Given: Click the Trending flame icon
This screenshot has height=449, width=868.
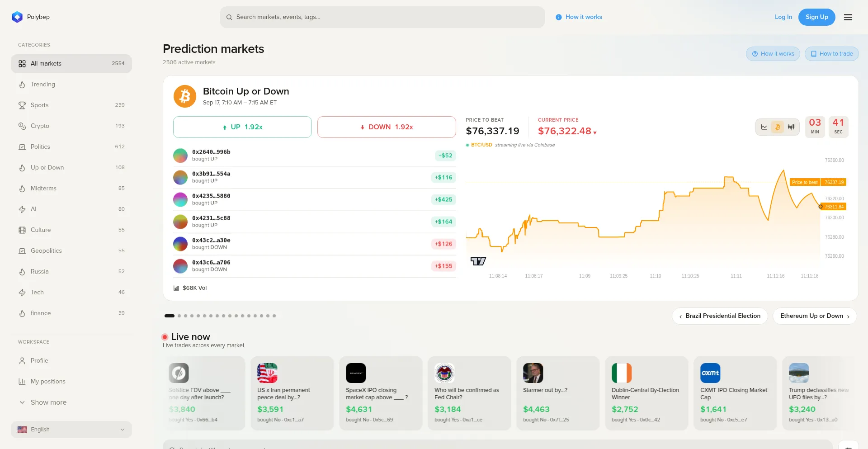Looking at the screenshot, I should [22, 85].
